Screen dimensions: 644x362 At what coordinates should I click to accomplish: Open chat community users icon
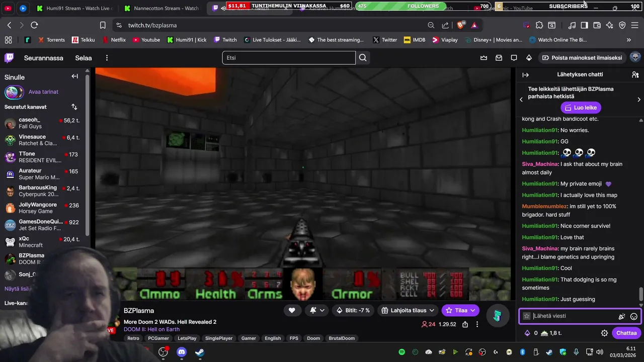[635, 74]
